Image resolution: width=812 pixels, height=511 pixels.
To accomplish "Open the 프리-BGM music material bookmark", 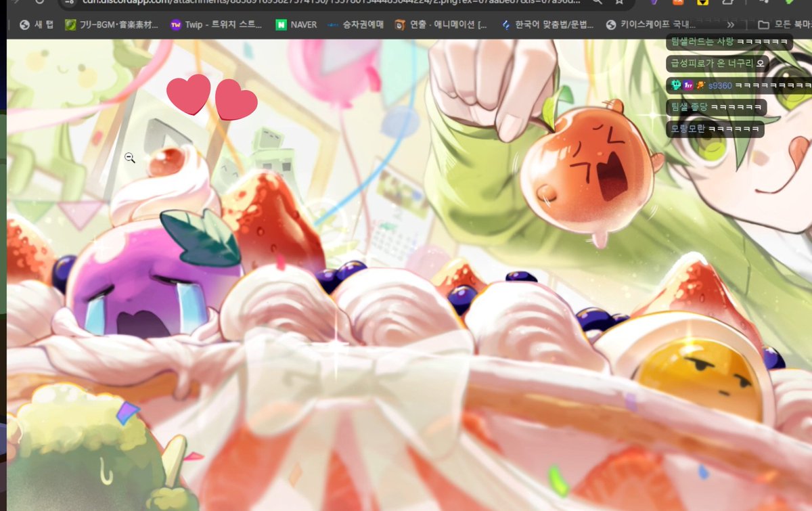I will 111,24.
